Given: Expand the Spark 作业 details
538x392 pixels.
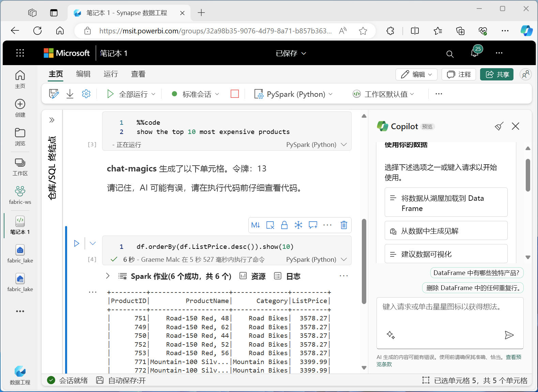Looking at the screenshot, I should 108,276.
